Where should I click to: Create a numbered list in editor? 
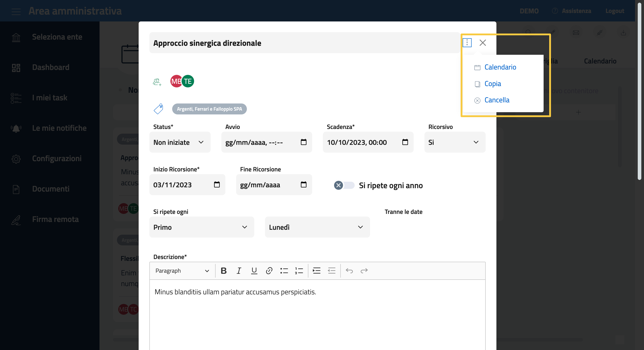(299, 271)
